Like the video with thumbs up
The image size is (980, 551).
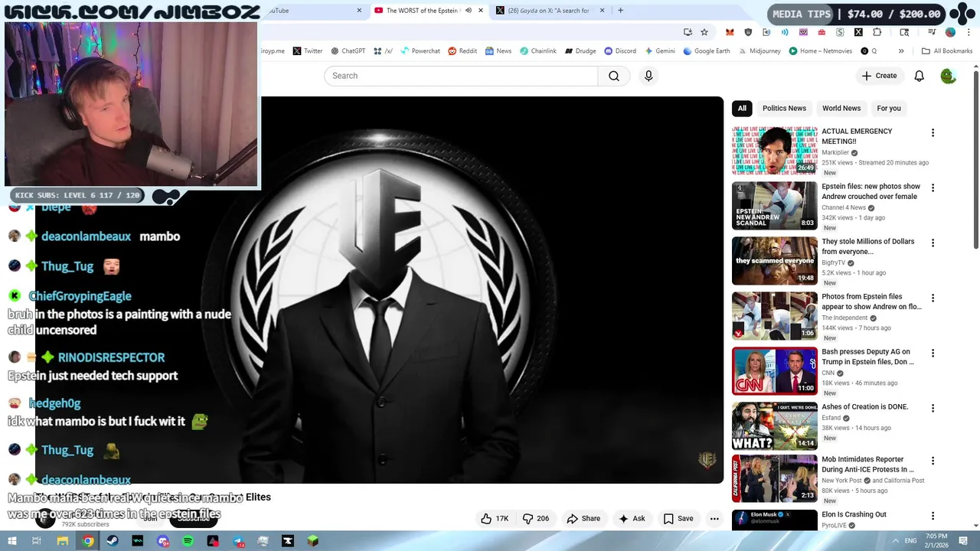(495, 518)
